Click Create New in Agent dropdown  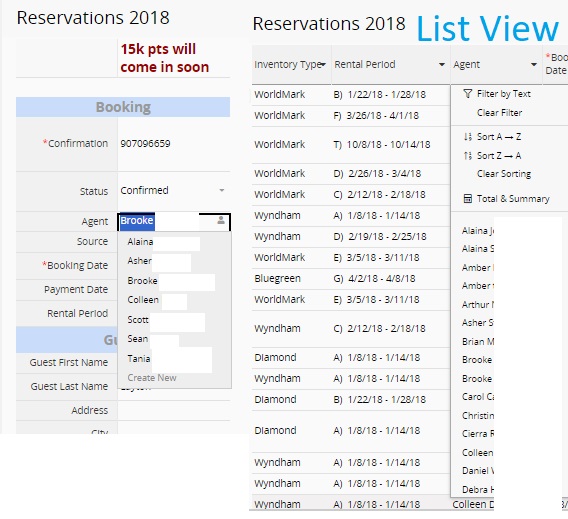pos(152,378)
